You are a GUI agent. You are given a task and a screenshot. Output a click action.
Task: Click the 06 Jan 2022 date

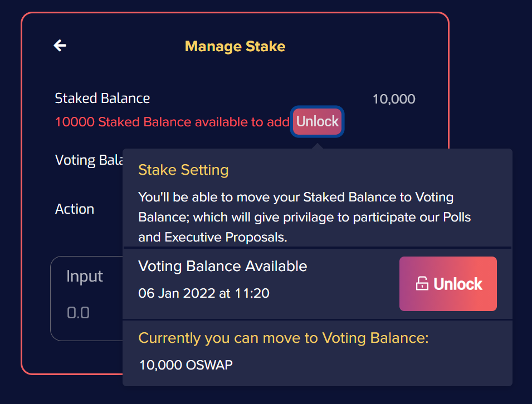click(203, 293)
